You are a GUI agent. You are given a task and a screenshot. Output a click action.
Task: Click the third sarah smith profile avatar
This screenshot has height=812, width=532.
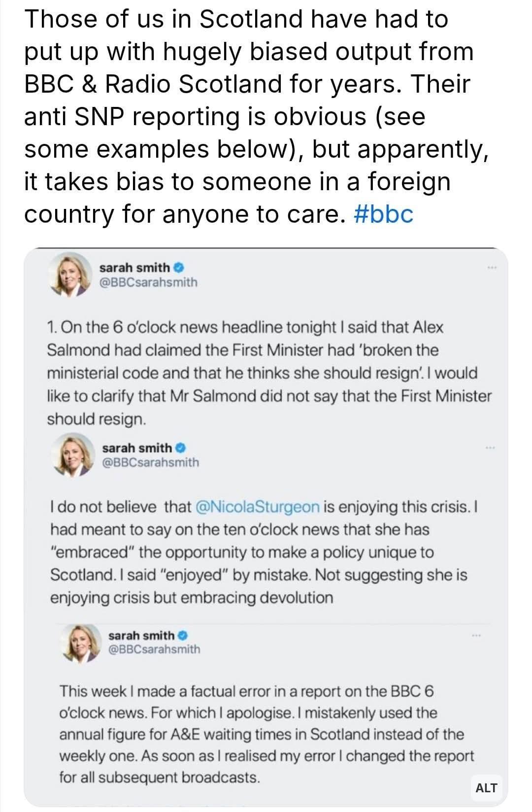[80, 642]
